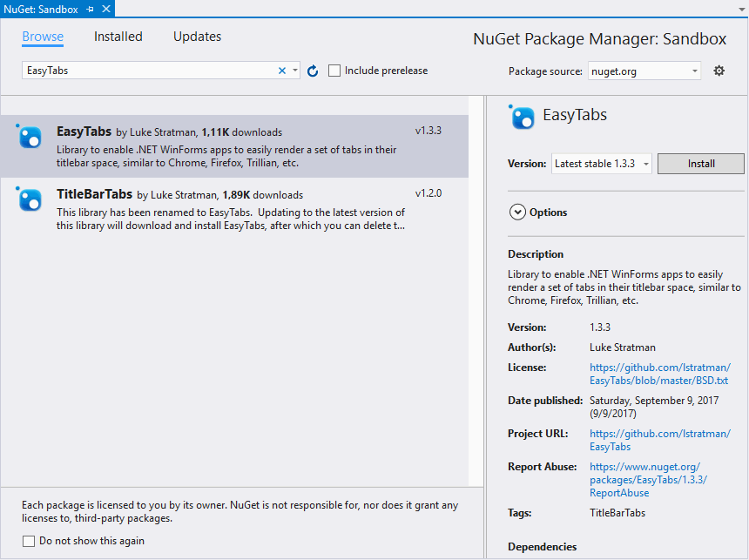The image size is (749, 560).
Task: Open the document tab overflow arrow
Action: click(741, 9)
